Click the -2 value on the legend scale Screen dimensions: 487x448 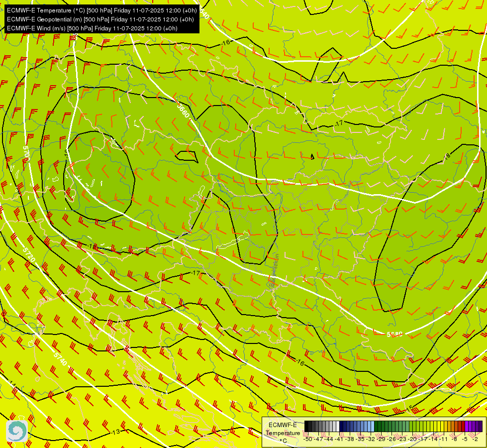point(475,439)
